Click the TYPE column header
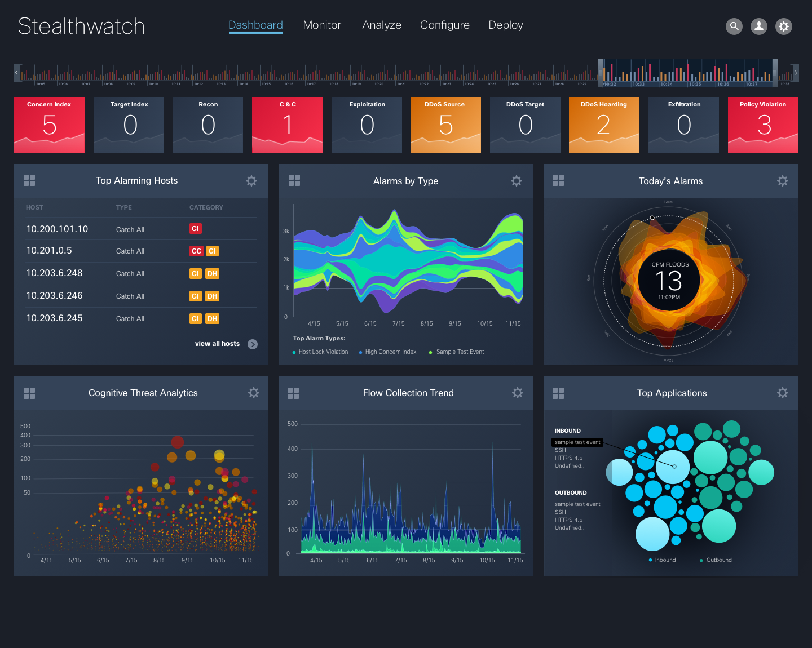 point(124,207)
